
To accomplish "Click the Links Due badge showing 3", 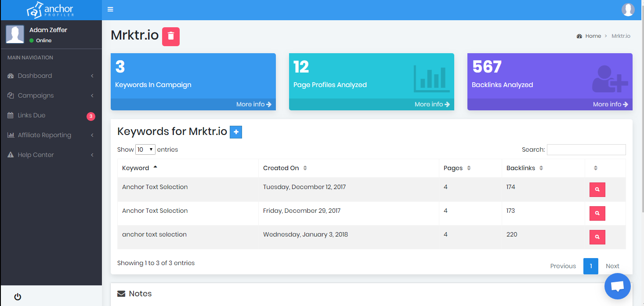I will pos(90,117).
